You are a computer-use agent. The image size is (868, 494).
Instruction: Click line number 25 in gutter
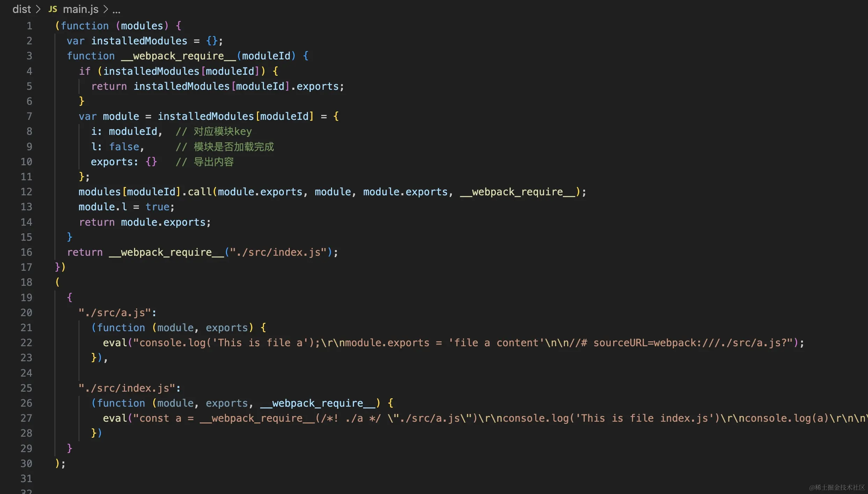pos(26,388)
